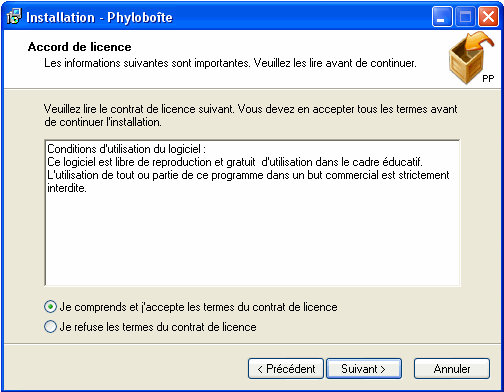Cancel the installation with Annuler
Viewport: 504px width, 392px height.
click(x=452, y=369)
